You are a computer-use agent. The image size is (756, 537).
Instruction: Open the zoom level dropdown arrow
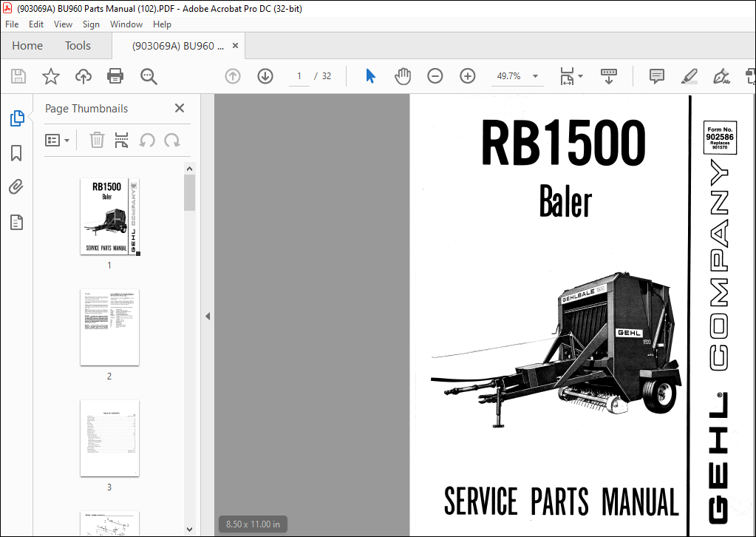535,76
